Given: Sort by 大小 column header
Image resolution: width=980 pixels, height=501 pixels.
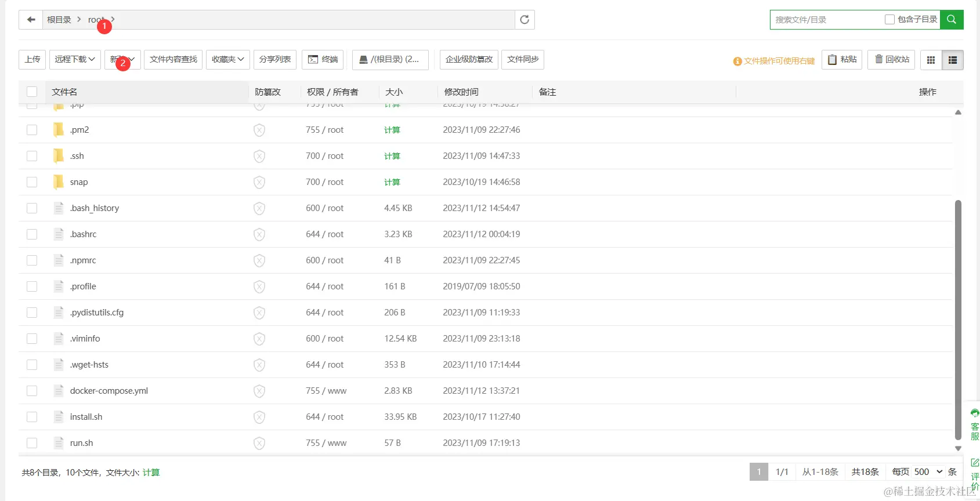Looking at the screenshot, I should (x=394, y=92).
